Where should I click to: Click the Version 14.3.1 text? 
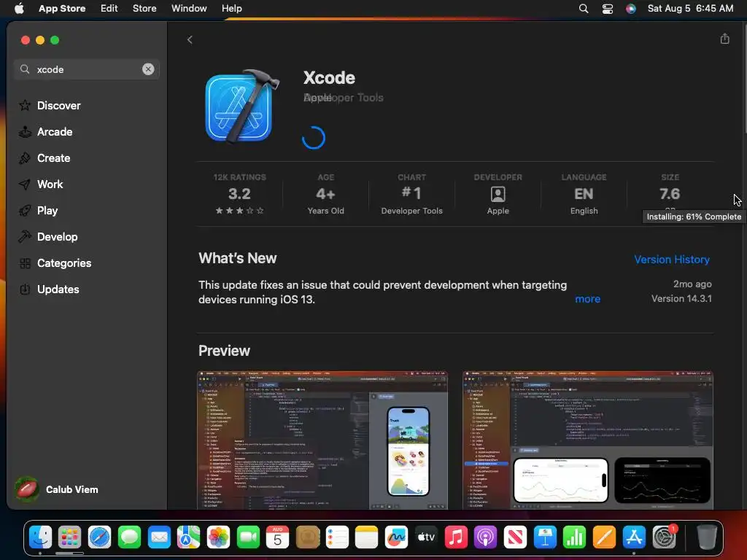(681, 298)
